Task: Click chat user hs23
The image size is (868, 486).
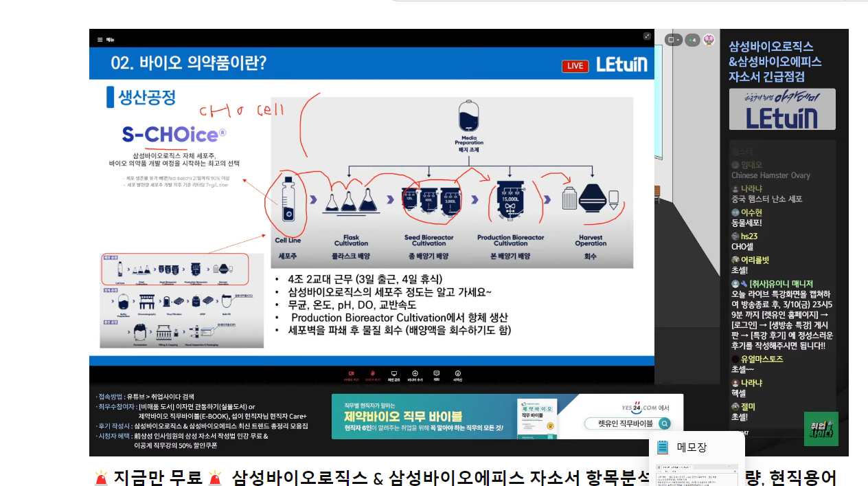Action: click(x=749, y=236)
